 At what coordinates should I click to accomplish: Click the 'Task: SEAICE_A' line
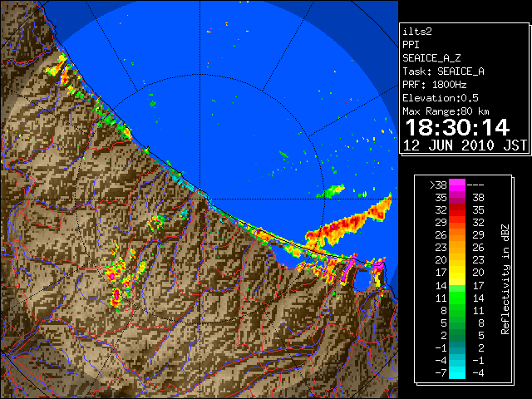(x=443, y=71)
